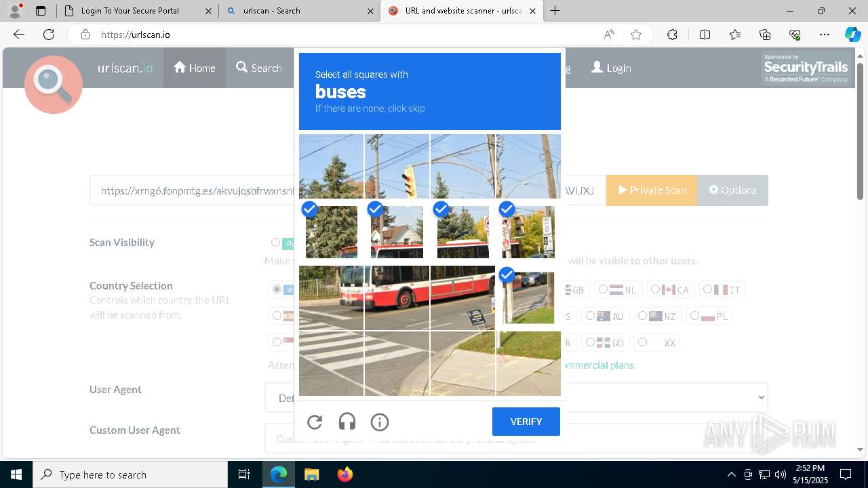This screenshot has height=488, width=868.
Task: Click the Private Scan button
Action: [x=652, y=190]
